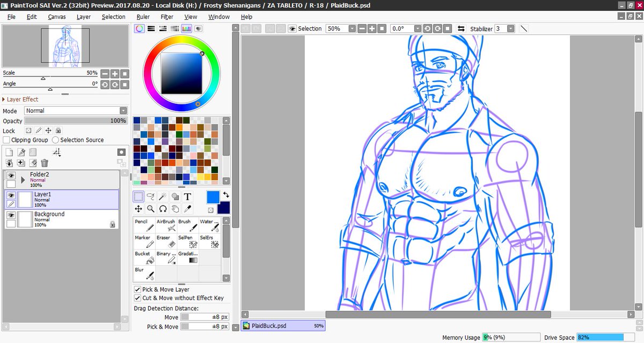Choose the Brush tool
Viewport: 644px width, 343px height.
click(188, 225)
